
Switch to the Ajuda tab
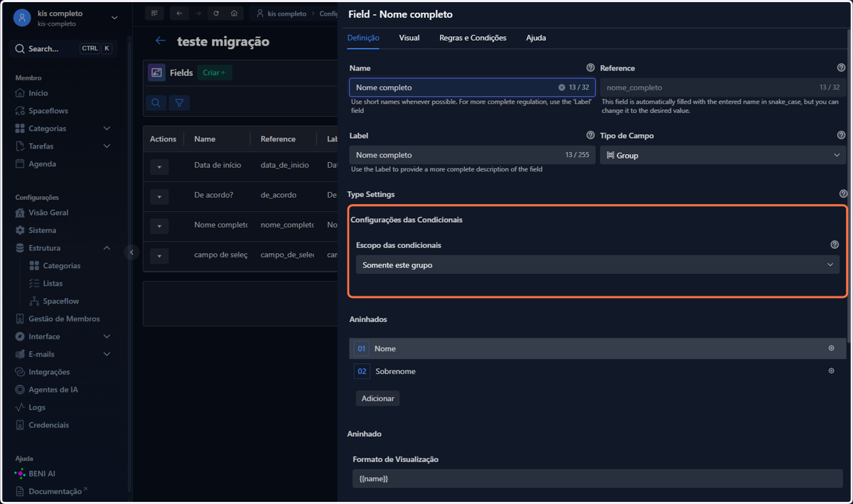tap(536, 38)
